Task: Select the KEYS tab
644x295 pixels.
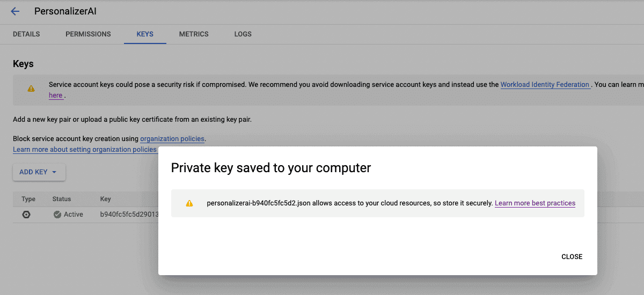Action: (x=145, y=34)
